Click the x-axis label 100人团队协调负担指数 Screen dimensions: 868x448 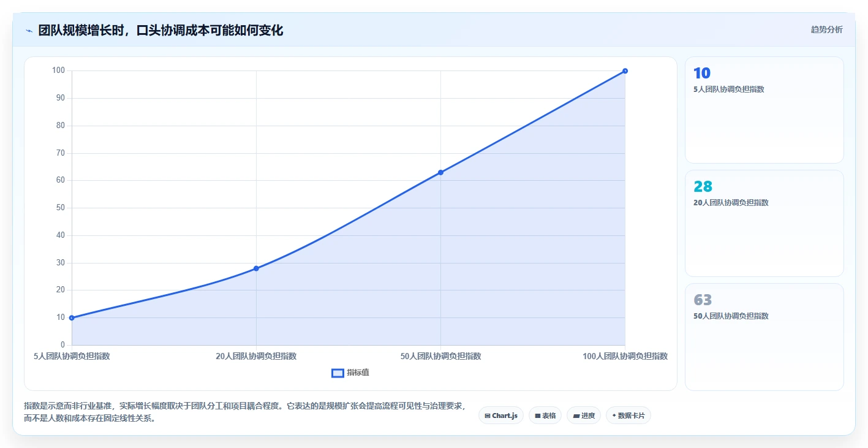(x=625, y=356)
